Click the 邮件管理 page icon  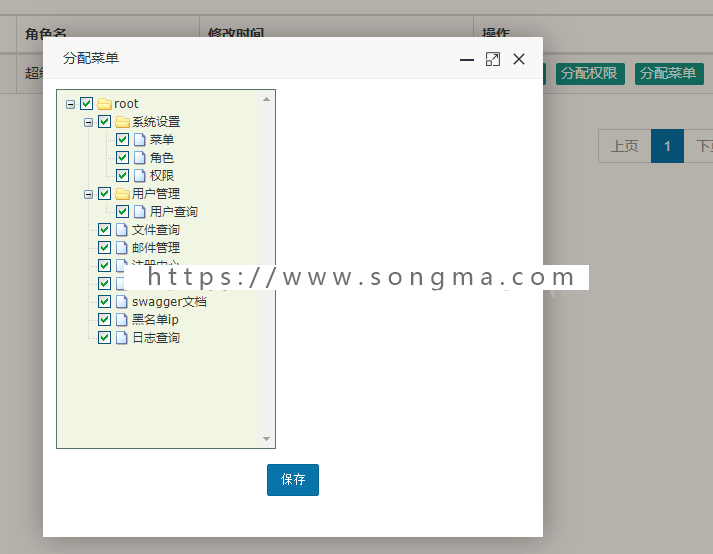[122, 247]
